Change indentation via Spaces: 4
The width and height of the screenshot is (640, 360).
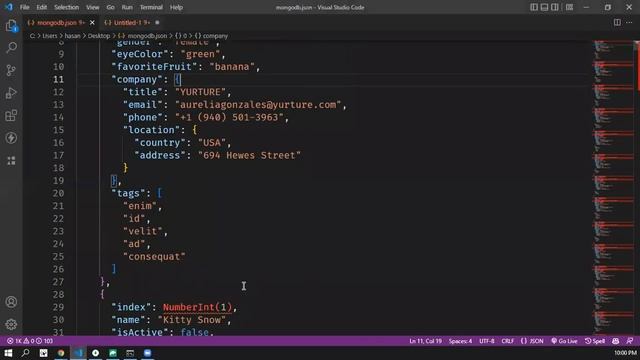(x=460, y=341)
